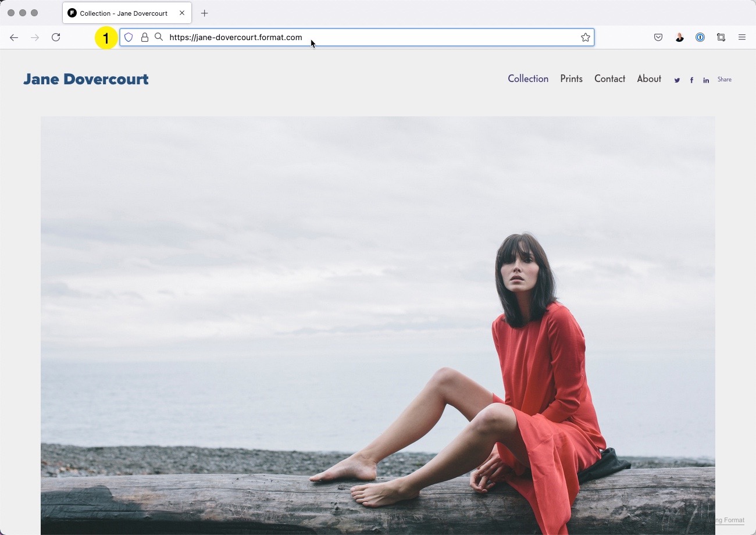Screen dimensions: 756x535
Task: View site security via the padlock
Action: coord(144,37)
